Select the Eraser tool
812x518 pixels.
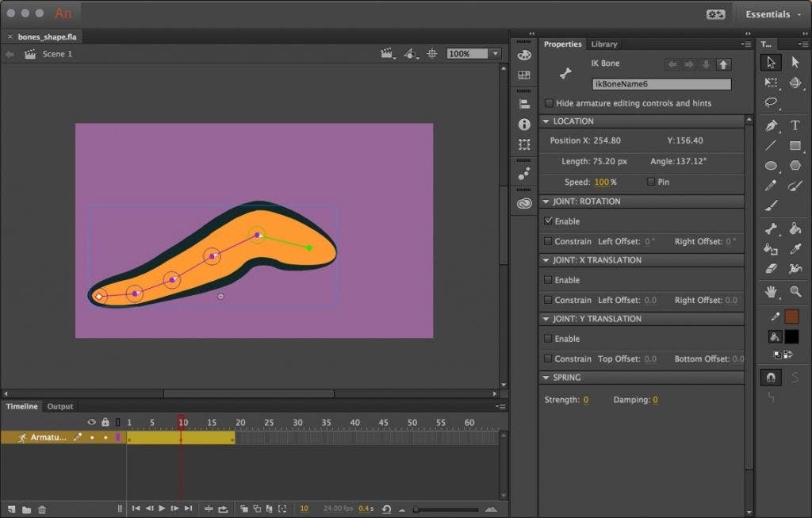771,270
